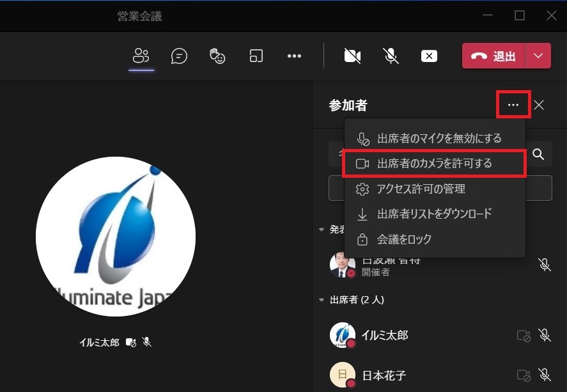Screen dimensions: 567x392
Task: Click the red 退出 leave button
Action: tap(494, 56)
